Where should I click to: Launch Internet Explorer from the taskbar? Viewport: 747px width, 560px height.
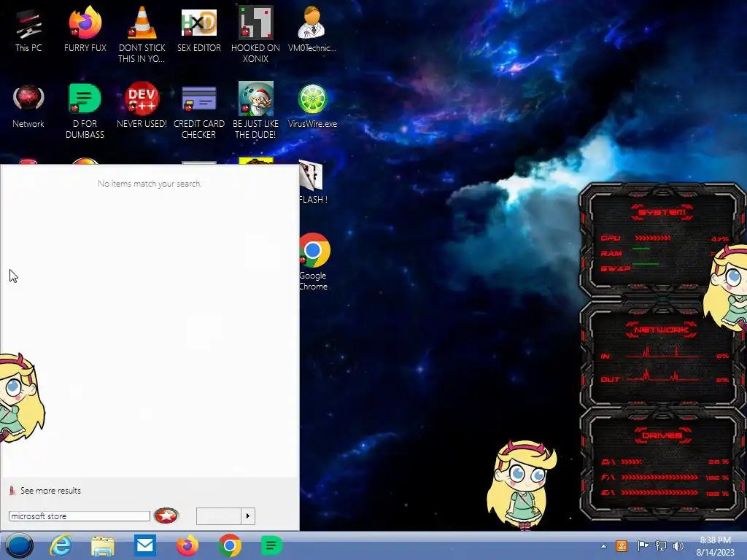pos(61,545)
